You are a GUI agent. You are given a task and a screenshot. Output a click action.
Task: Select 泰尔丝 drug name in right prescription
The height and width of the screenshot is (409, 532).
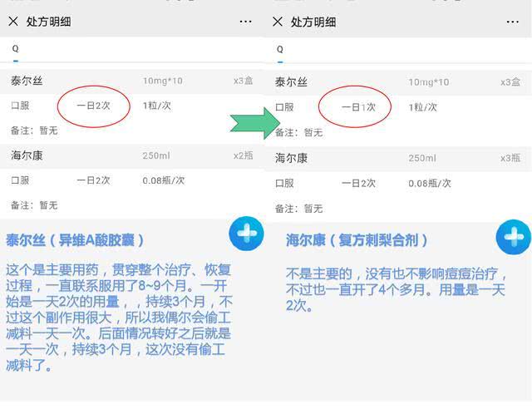(x=291, y=82)
